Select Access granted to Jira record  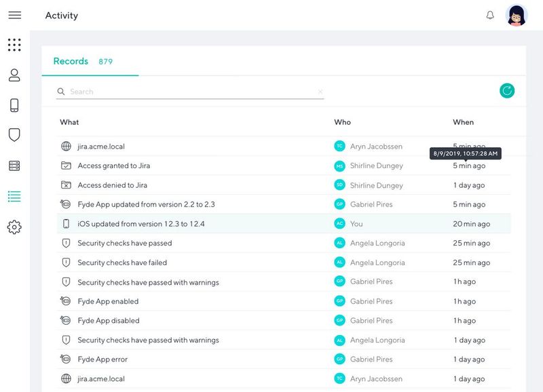tap(284, 165)
